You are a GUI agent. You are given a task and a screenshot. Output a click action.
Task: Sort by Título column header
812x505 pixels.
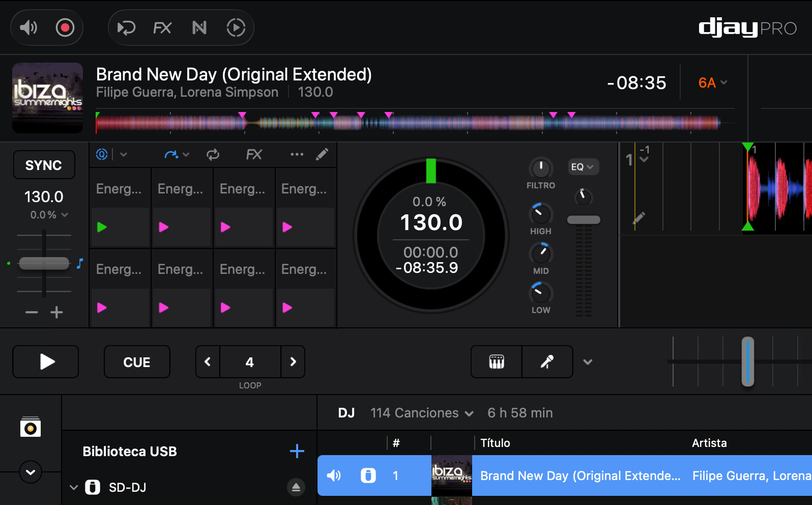(x=495, y=443)
